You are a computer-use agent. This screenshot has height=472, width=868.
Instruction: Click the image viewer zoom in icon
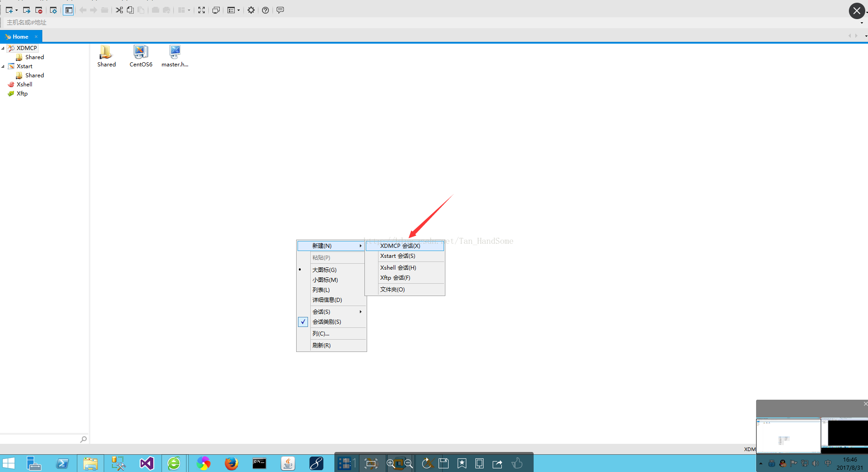390,463
